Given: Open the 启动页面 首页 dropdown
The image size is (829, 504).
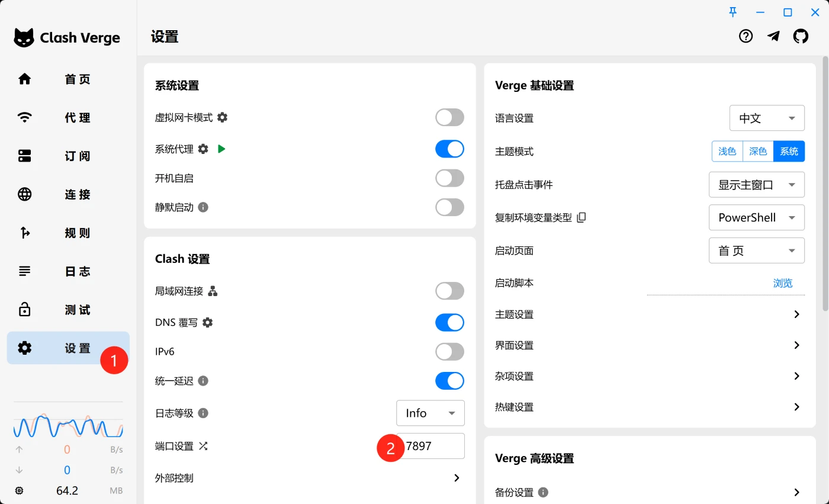Looking at the screenshot, I should pyautogui.click(x=757, y=251).
